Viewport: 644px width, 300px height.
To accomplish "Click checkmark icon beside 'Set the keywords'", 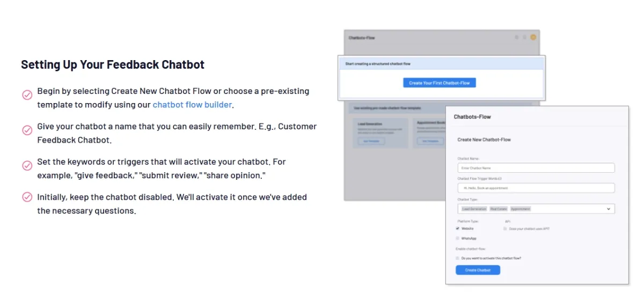I will coord(27,166).
